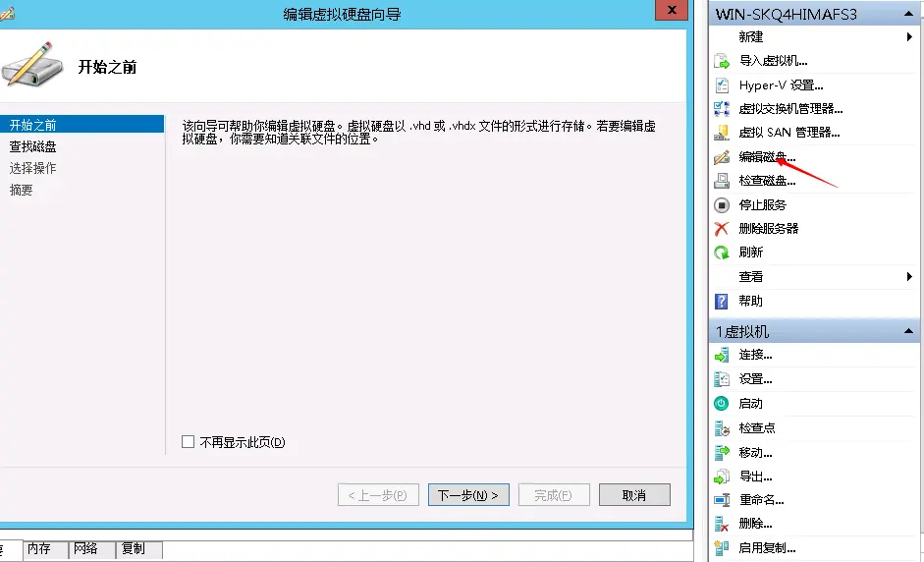Collapse the 1虚拟机 actions section

click(x=908, y=331)
